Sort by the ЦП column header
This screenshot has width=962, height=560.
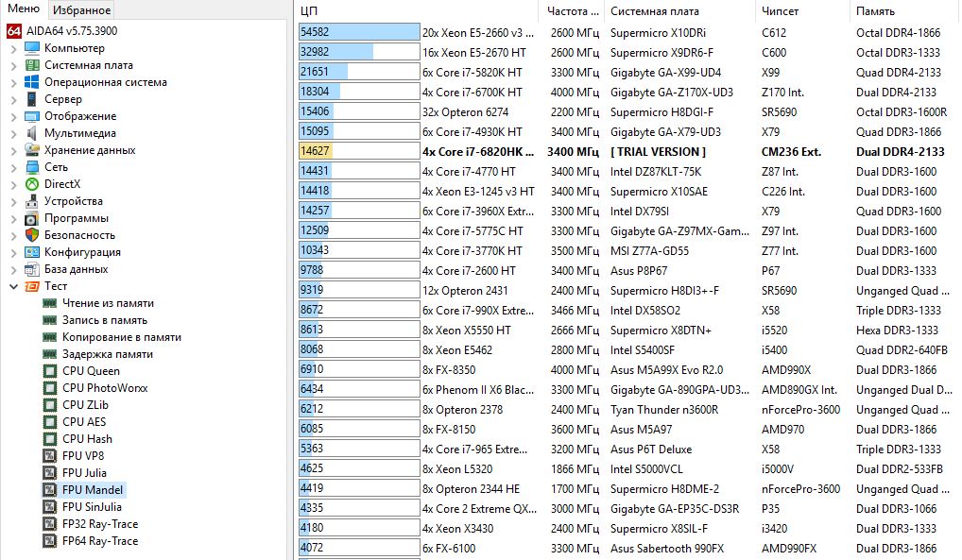tap(418, 11)
